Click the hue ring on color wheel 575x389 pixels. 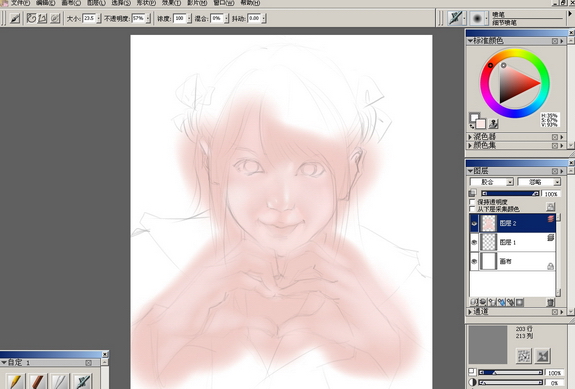point(515,52)
